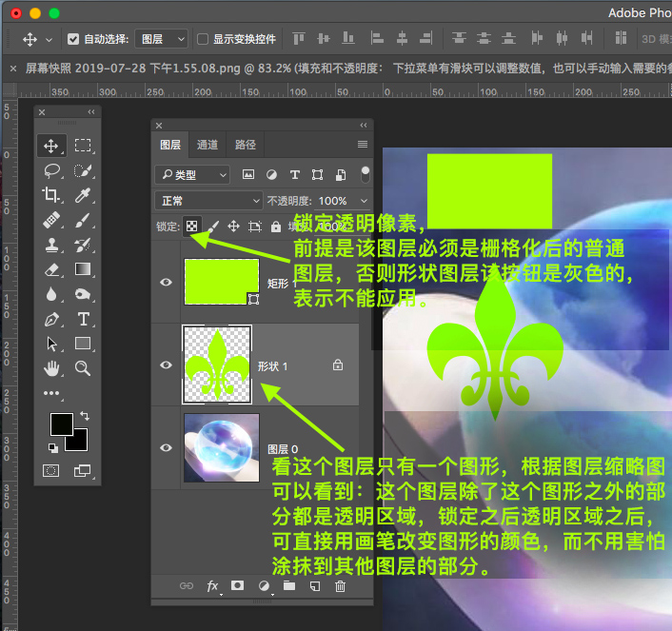Change the screen mode
Viewport: 672px width, 631px height.
(82, 471)
